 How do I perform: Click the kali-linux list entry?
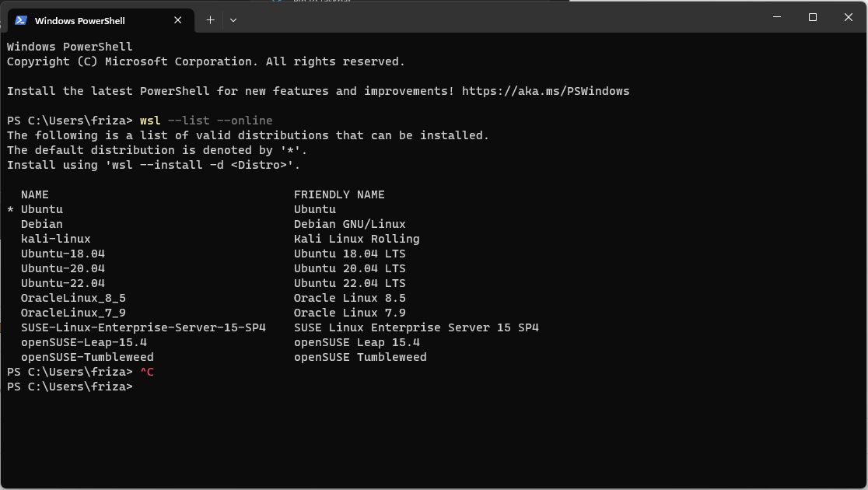click(56, 239)
